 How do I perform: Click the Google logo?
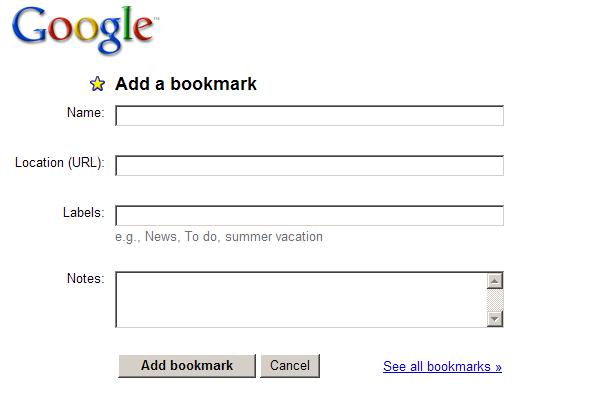[83, 27]
